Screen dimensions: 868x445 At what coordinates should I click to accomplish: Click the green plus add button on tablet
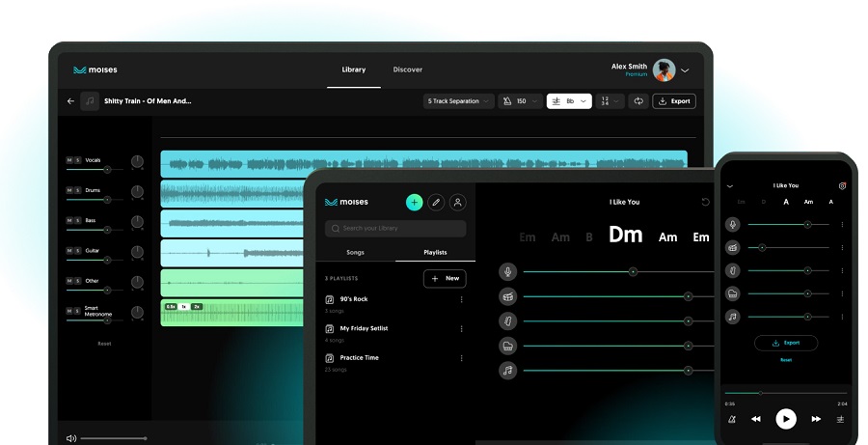pos(414,203)
